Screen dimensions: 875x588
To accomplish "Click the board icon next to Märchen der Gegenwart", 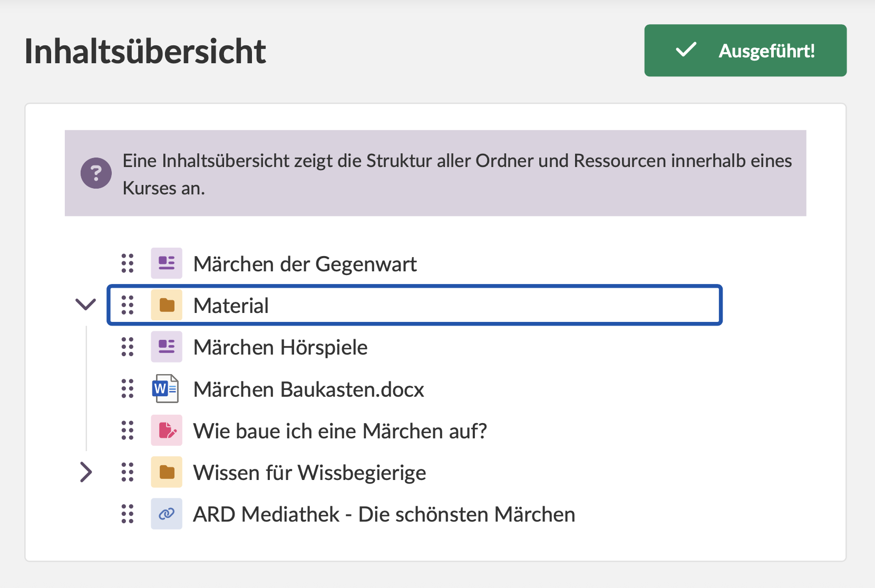I will (x=166, y=263).
